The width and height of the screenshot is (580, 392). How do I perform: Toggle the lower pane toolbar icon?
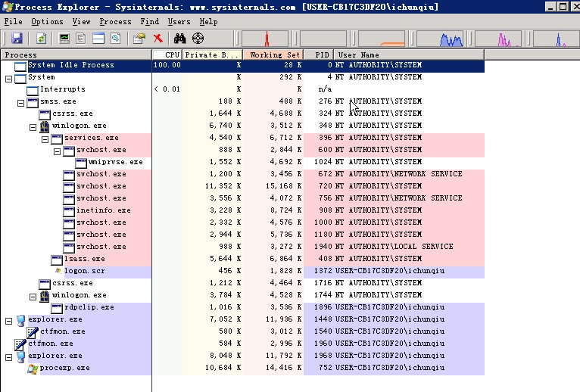pyautogui.click(x=98, y=38)
